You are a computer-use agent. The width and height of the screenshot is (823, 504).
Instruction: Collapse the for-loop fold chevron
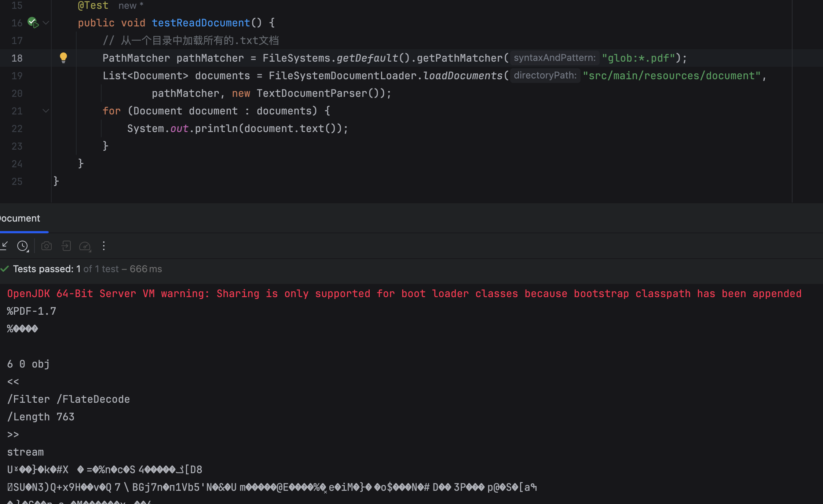pyautogui.click(x=46, y=111)
